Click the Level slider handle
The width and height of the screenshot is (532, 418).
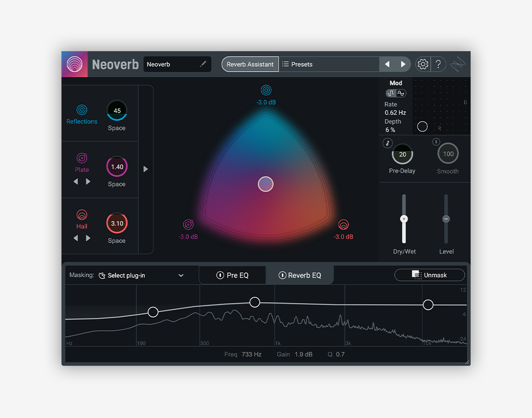click(x=446, y=219)
